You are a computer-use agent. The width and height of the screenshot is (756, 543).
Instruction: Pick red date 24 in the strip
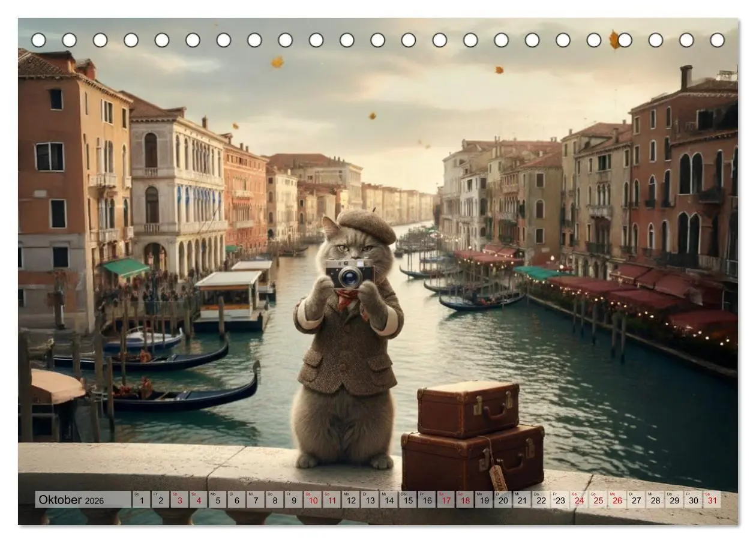(x=578, y=500)
